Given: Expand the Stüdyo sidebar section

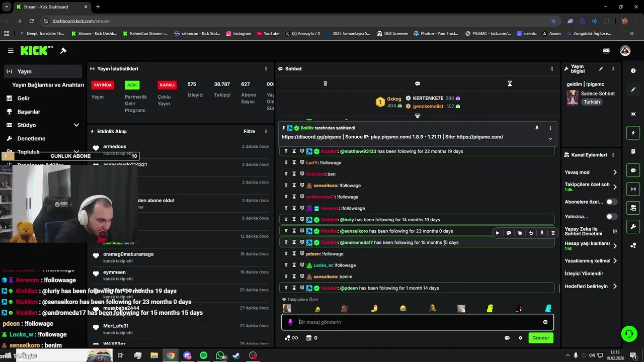Looking at the screenshot, I should [x=76, y=125].
